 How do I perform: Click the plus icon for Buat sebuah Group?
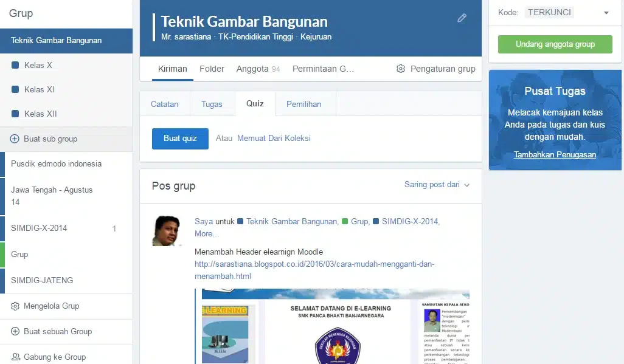tap(15, 331)
